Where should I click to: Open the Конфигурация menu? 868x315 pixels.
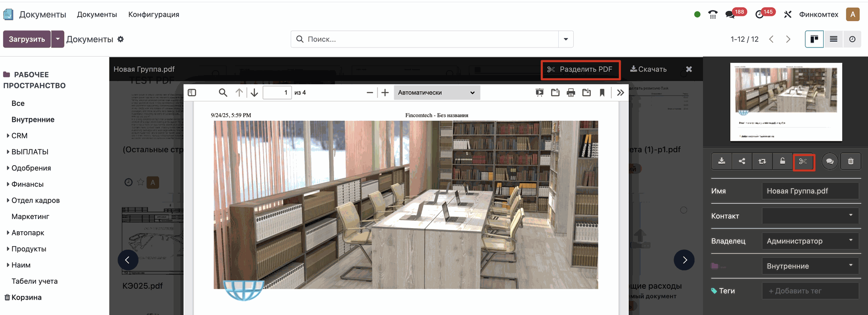(x=154, y=14)
